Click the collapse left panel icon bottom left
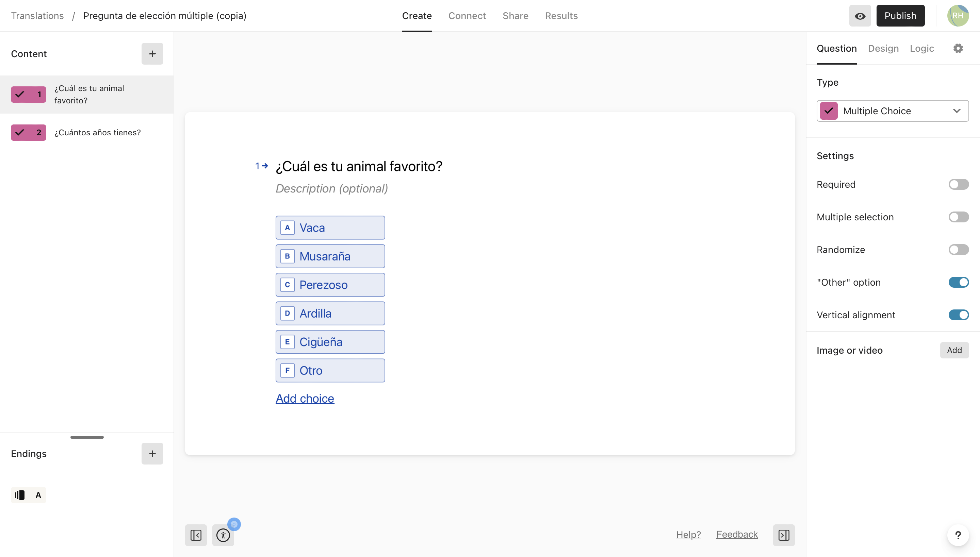The width and height of the screenshot is (980, 557). [196, 535]
